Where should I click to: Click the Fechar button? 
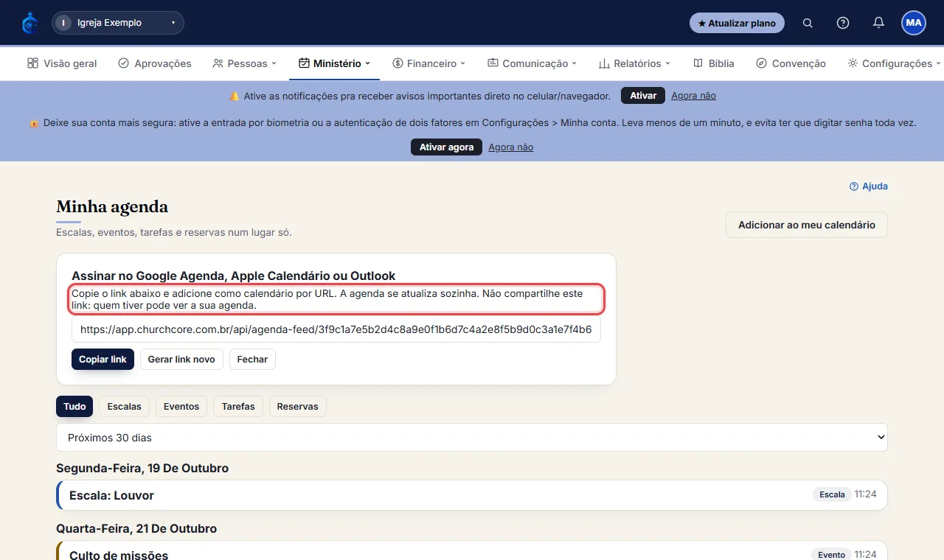point(252,360)
